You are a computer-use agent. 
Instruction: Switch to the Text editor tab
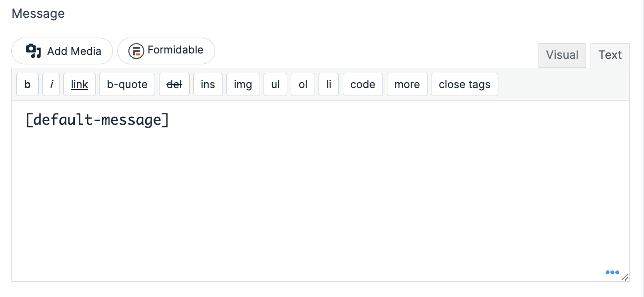610,55
